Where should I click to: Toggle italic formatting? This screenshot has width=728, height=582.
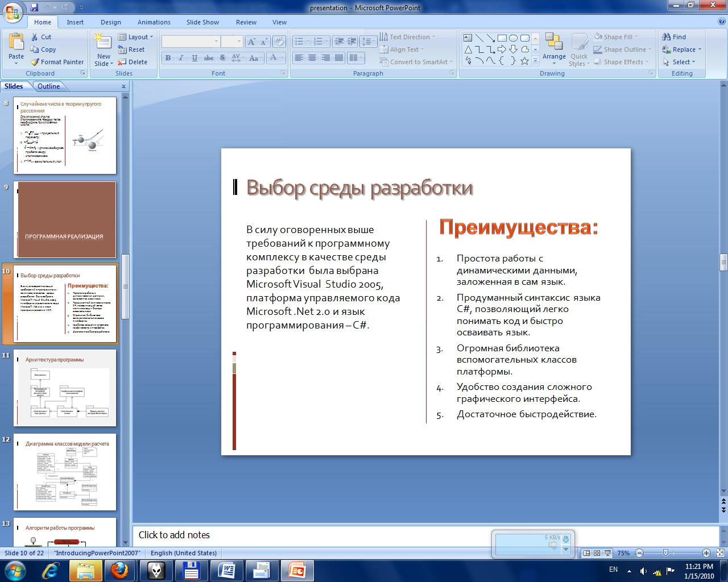tap(181, 57)
